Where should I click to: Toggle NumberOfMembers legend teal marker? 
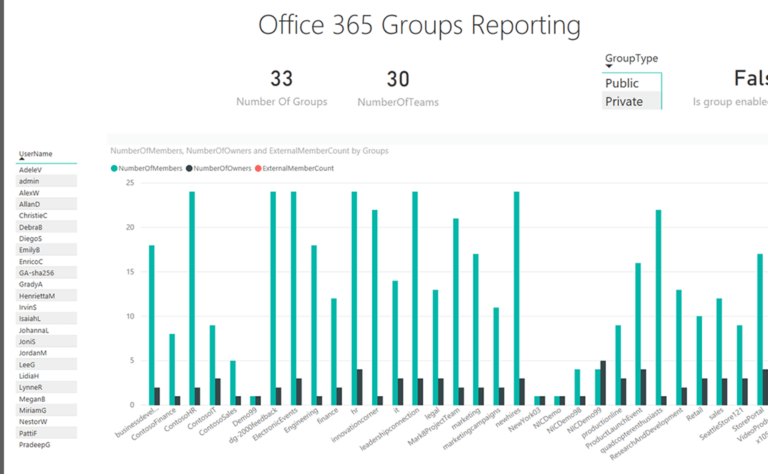tap(114, 168)
